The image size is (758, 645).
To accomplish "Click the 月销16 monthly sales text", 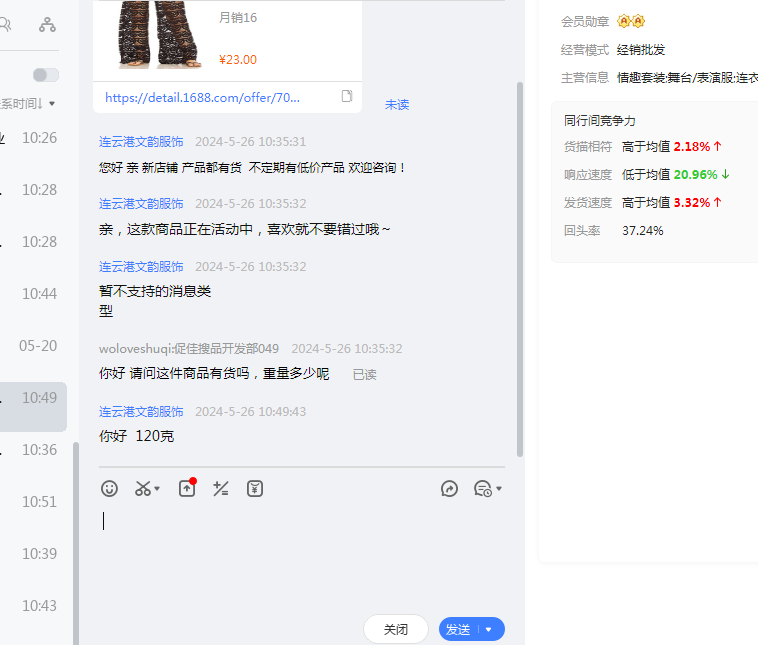I will pos(238,18).
